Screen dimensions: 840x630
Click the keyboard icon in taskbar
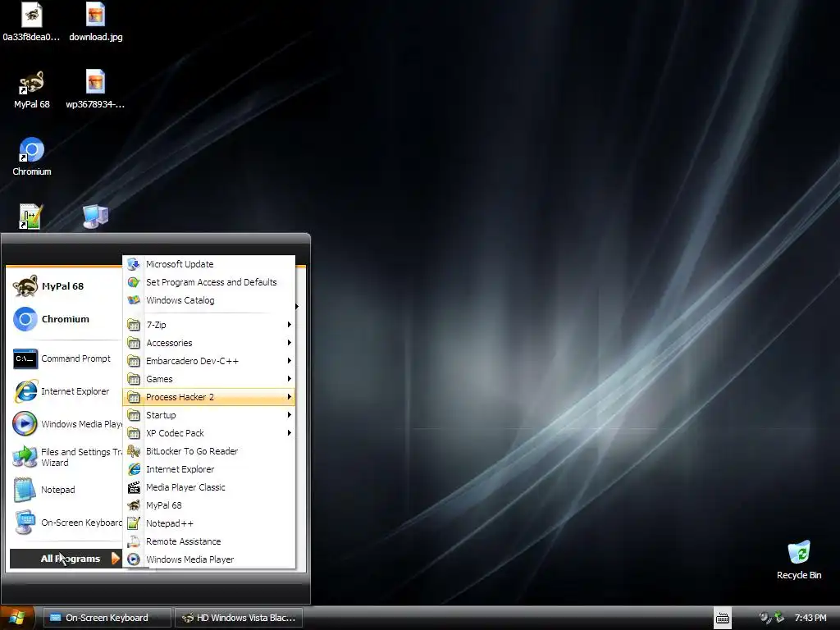(723, 619)
